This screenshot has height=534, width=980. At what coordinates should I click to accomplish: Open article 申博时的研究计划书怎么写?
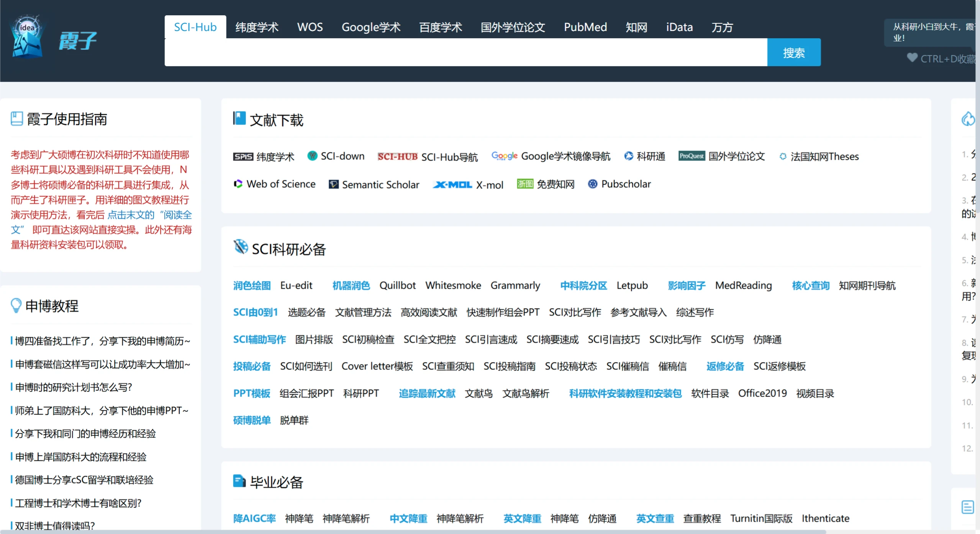coord(73,387)
